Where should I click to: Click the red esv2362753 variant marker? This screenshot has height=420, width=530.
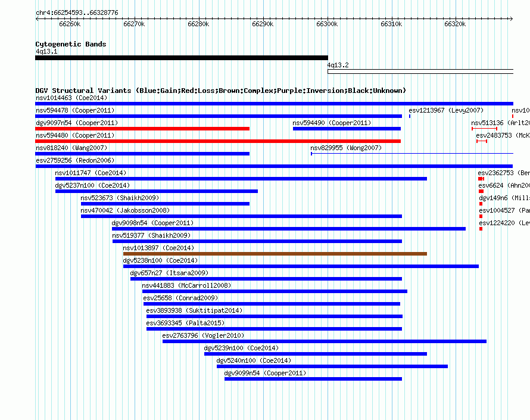[481, 179]
